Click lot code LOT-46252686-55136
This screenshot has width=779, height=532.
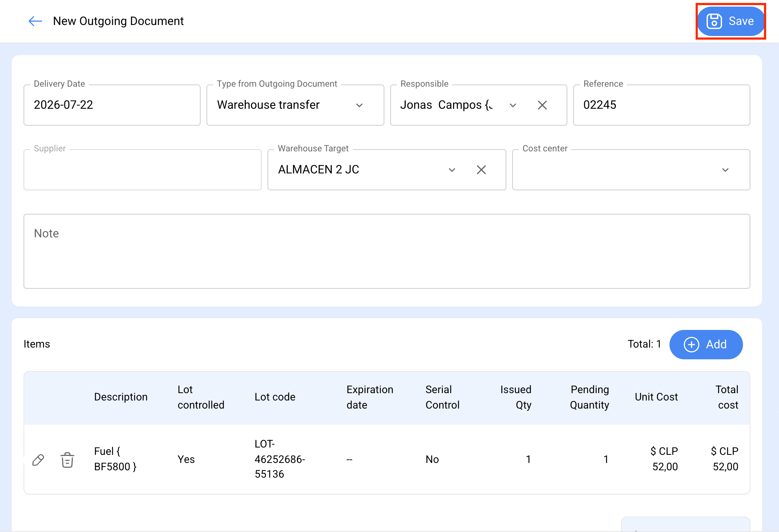tap(280, 459)
